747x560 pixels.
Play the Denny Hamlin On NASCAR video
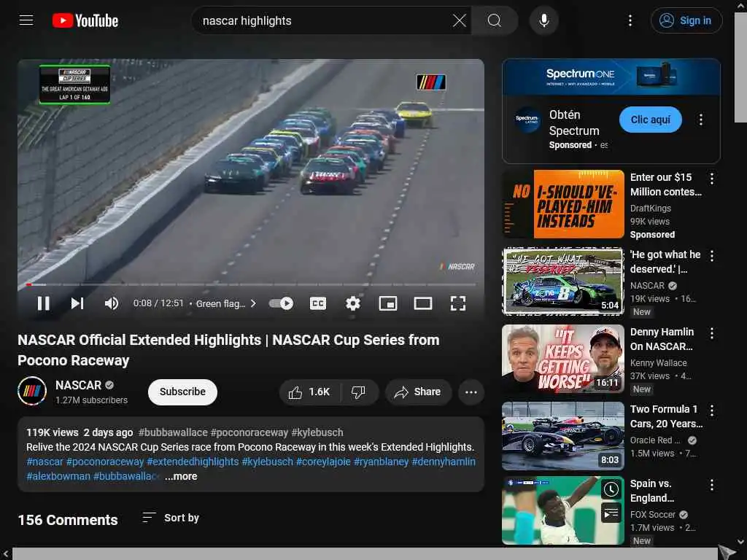pos(563,359)
